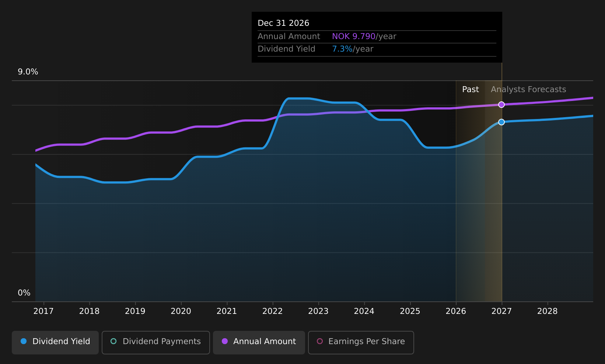
Task: Click the NOK 9.790 value in tooltip
Action: [x=354, y=36]
